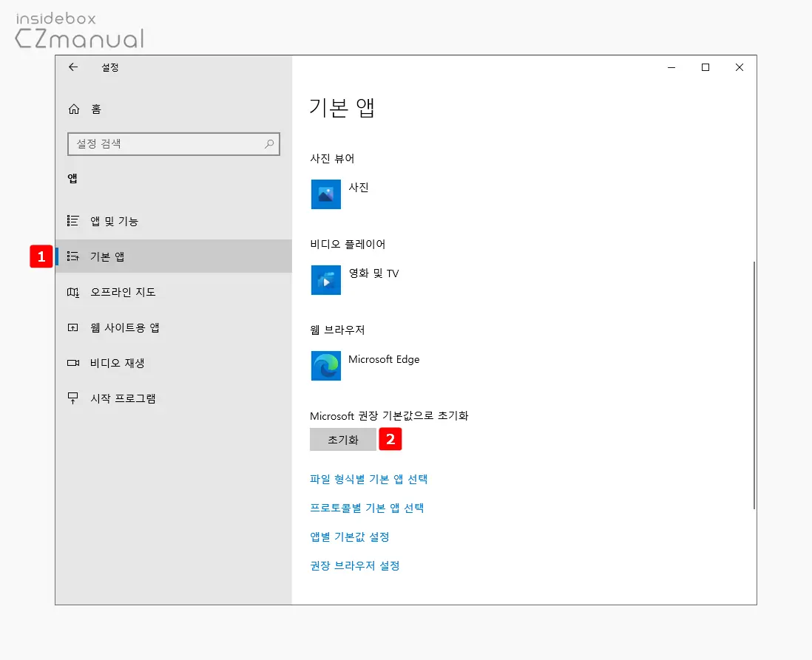Select 기본 앱 in the sidebar
Viewport: 812px width, 660px height.
point(174,256)
